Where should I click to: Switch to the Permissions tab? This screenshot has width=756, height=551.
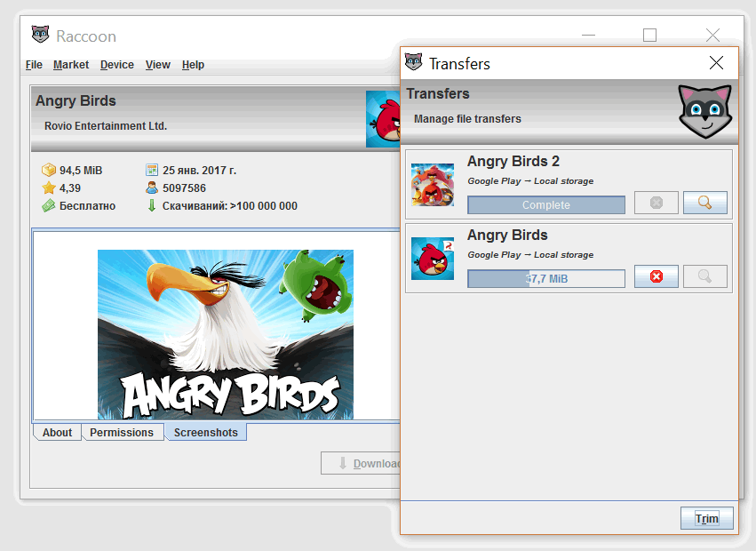pyautogui.click(x=122, y=432)
